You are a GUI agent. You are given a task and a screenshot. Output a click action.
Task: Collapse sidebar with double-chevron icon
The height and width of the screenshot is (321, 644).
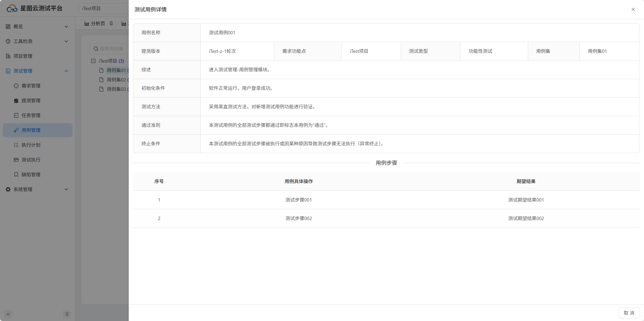tap(8, 314)
